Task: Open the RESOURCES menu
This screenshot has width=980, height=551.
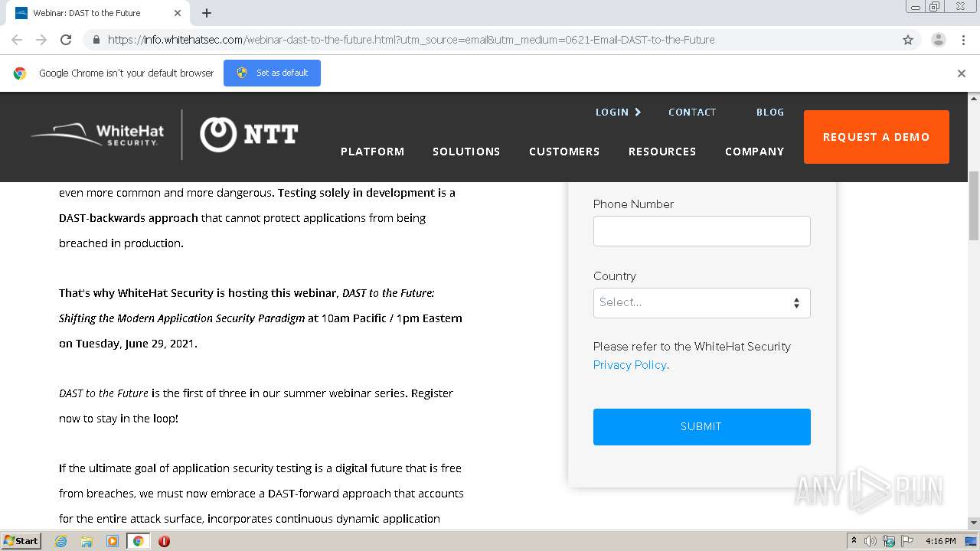Action: [x=662, y=152]
